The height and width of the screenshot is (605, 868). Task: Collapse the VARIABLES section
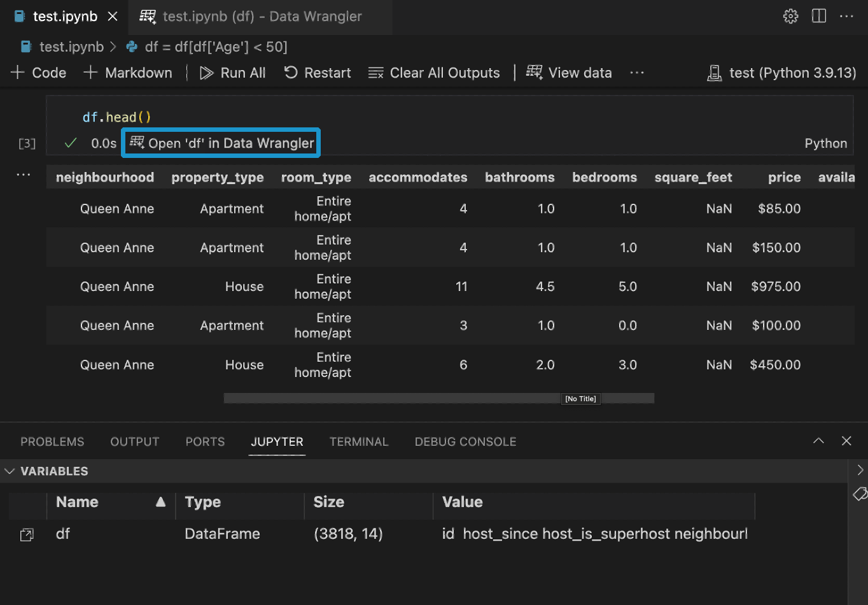10,471
